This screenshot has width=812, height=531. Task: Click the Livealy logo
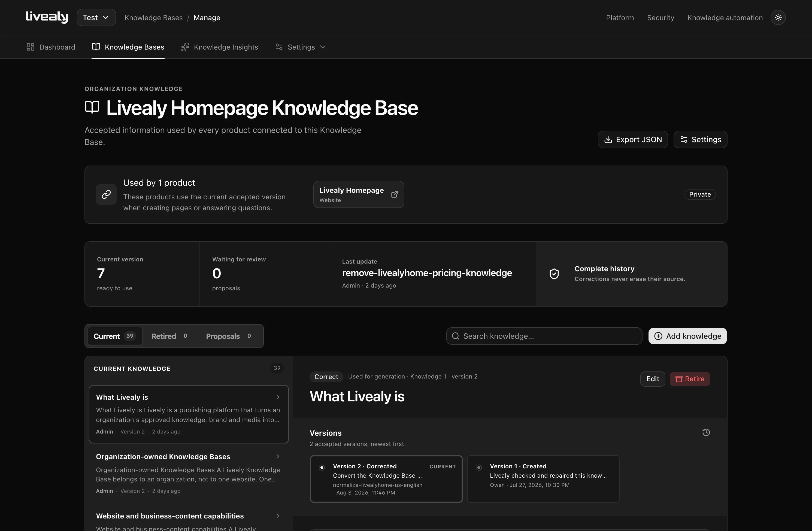click(47, 17)
